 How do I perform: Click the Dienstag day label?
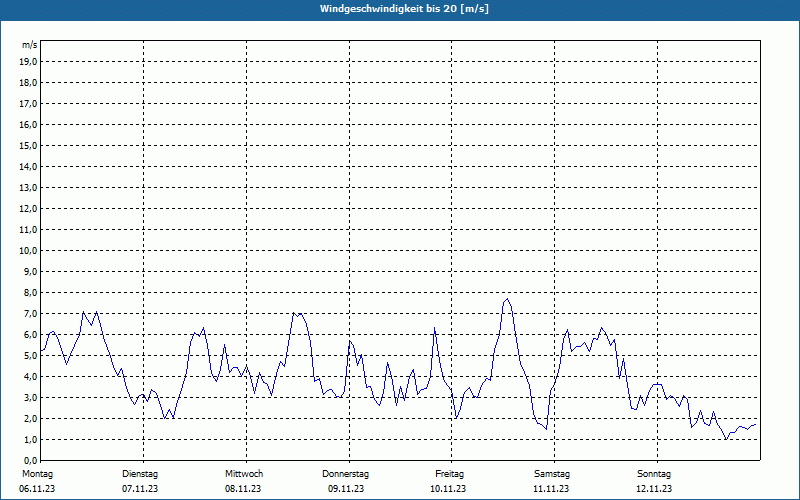pos(140,473)
